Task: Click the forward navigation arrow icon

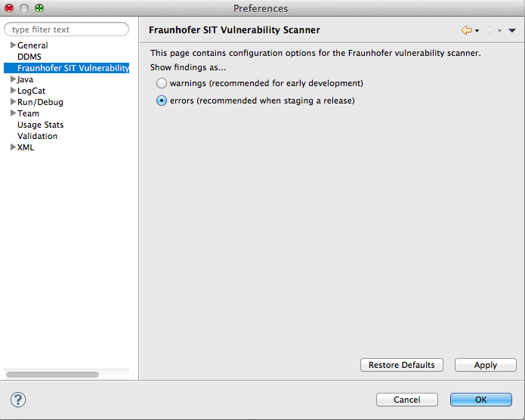Action: 489,30
